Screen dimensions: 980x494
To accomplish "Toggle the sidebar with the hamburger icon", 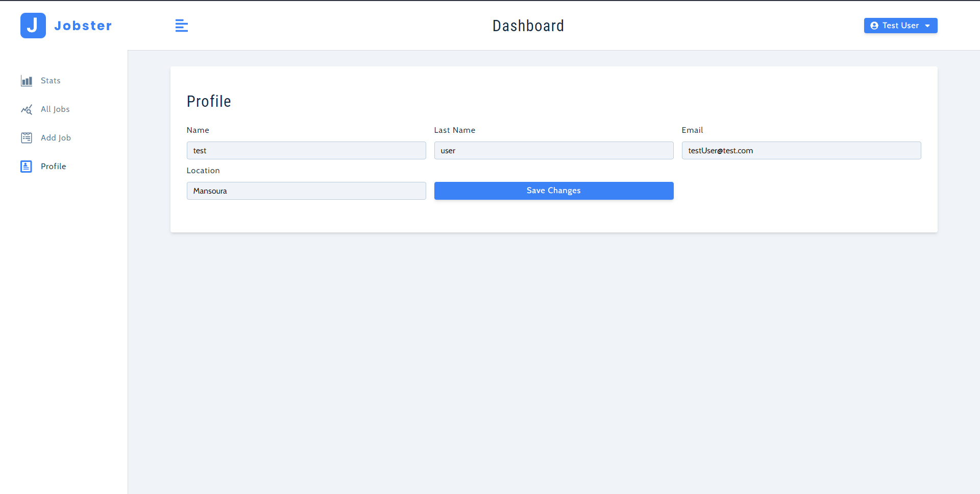I will 181,26.
